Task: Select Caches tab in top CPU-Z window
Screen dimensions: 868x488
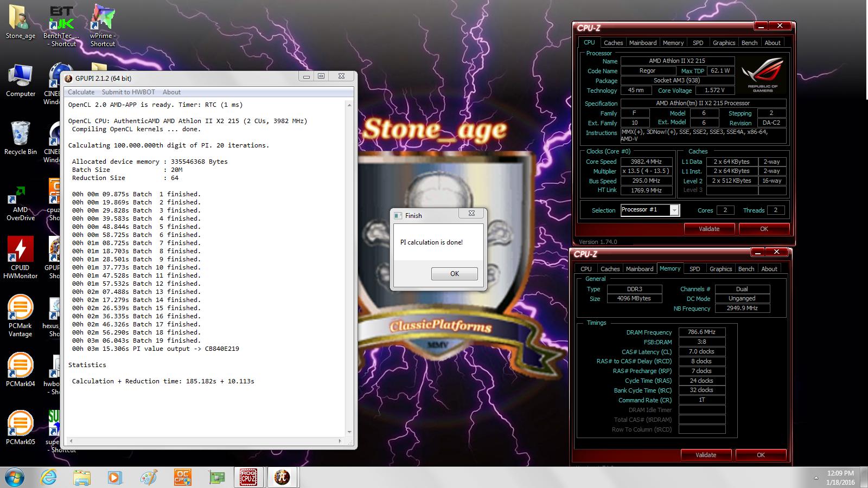Action: 613,43
